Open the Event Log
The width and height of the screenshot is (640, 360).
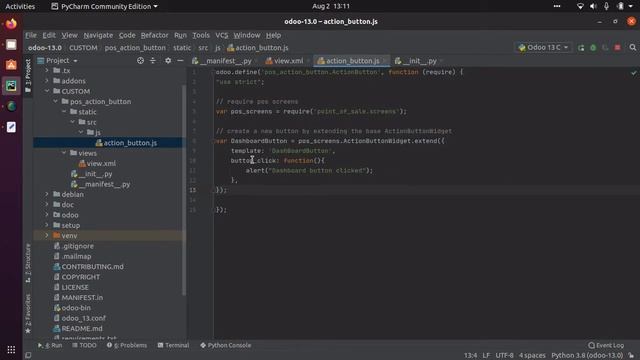coord(606,345)
